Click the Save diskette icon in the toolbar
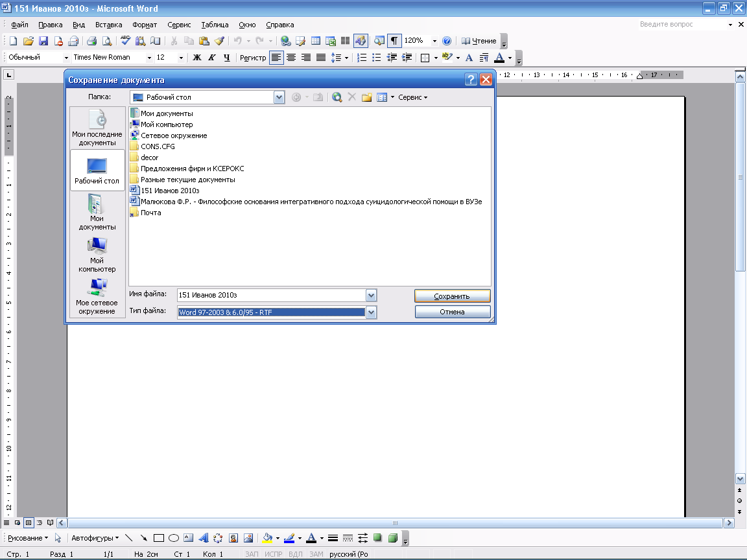 (43, 41)
